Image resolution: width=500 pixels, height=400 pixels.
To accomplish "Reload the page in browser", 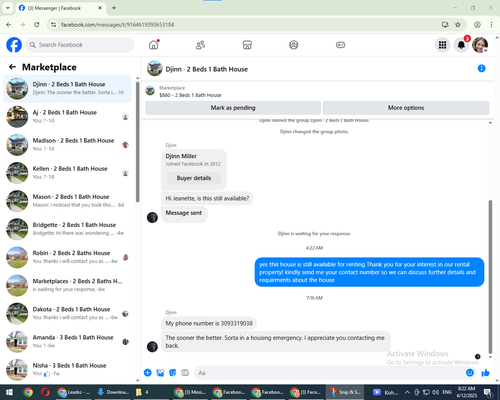I will click(x=37, y=25).
